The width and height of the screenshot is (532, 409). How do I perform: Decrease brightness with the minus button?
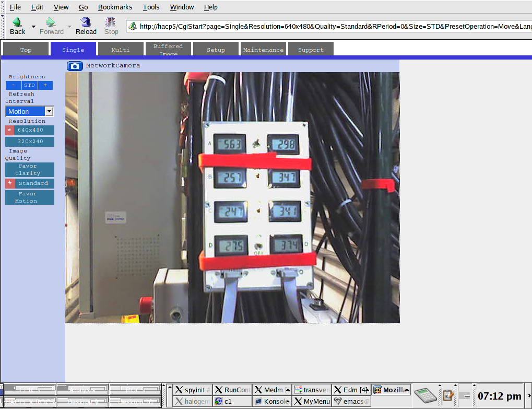coord(13,85)
